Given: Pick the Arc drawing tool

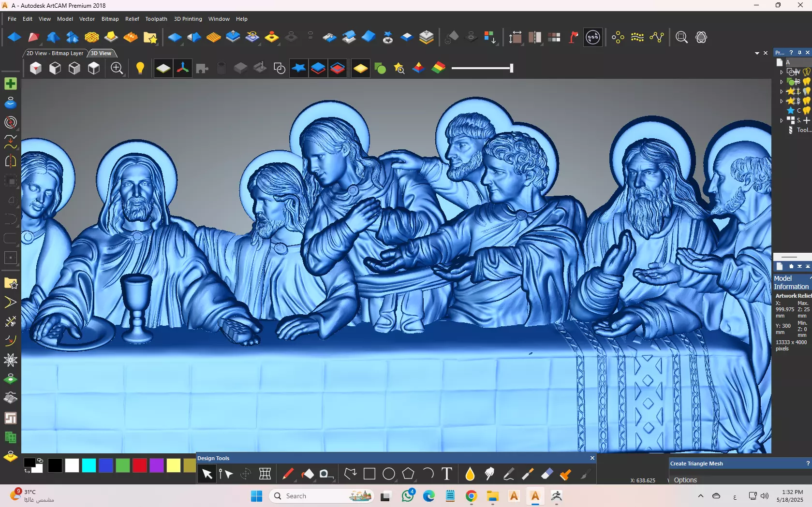Looking at the screenshot, I should click(x=428, y=474).
